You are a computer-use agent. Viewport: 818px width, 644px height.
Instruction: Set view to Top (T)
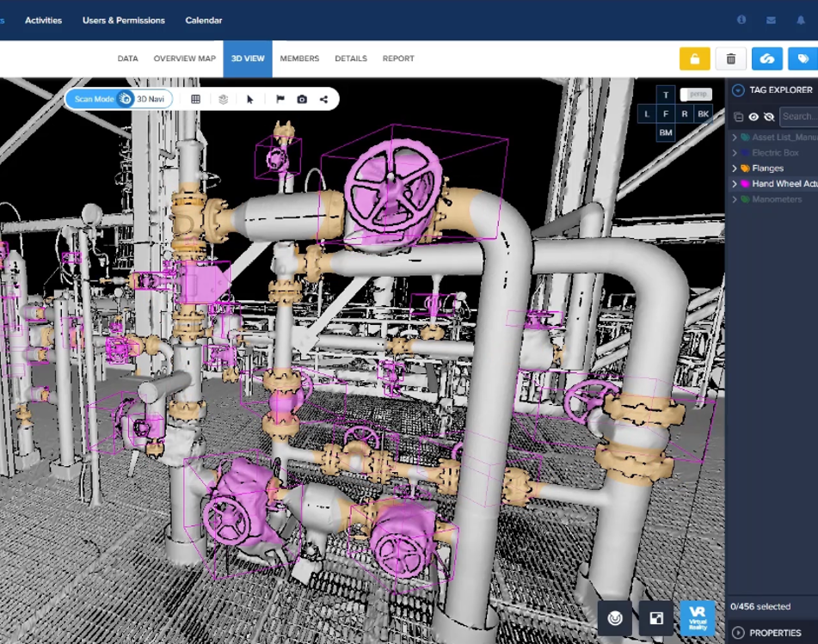click(666, 95)
